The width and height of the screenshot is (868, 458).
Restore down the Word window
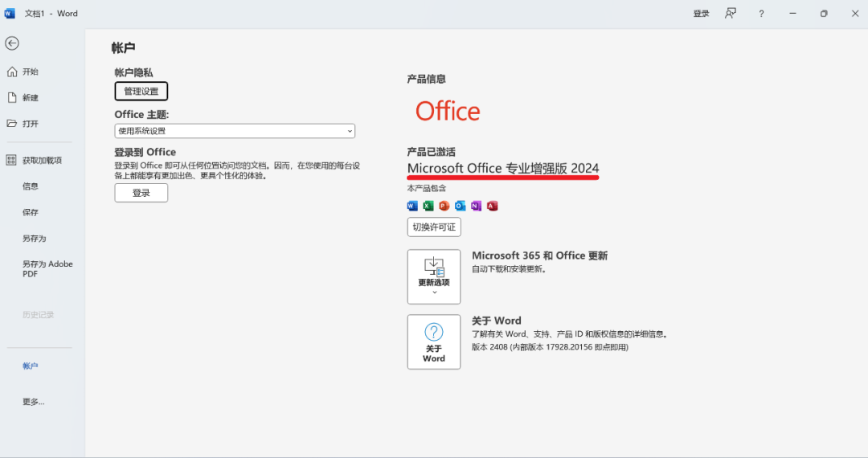coord(824,14)
